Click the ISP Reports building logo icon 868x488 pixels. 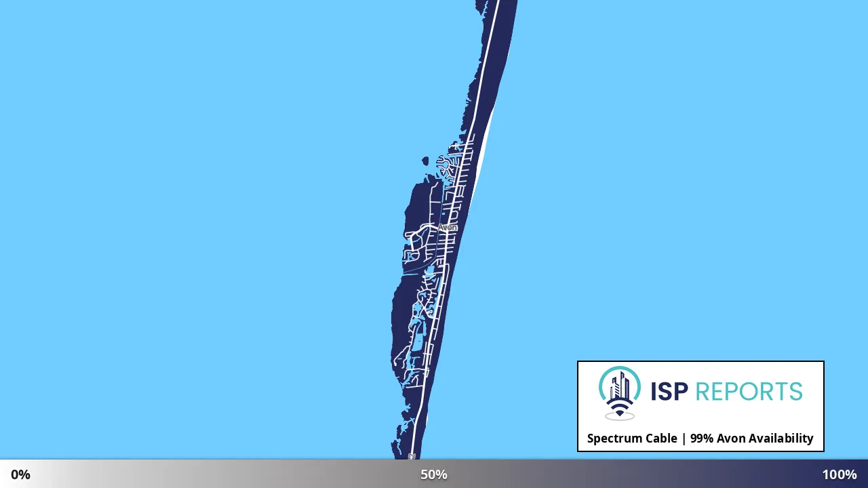click(620, 393)
